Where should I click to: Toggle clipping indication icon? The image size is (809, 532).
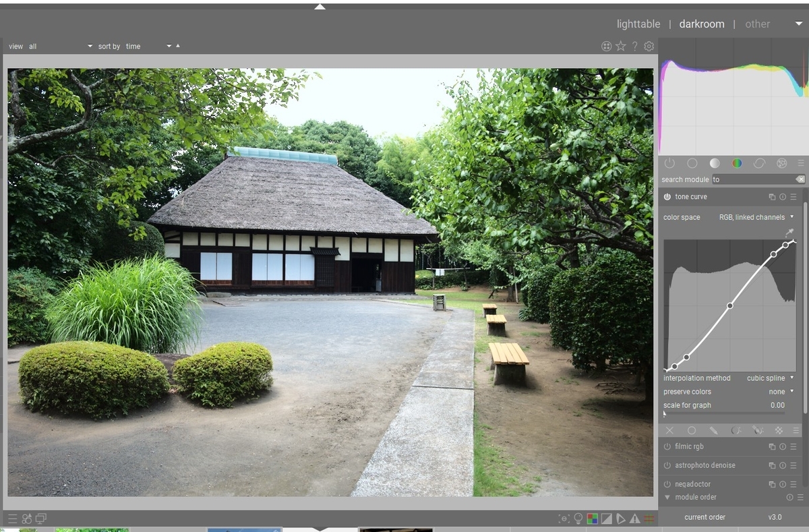pyautogui.click(x=607, y=519)
